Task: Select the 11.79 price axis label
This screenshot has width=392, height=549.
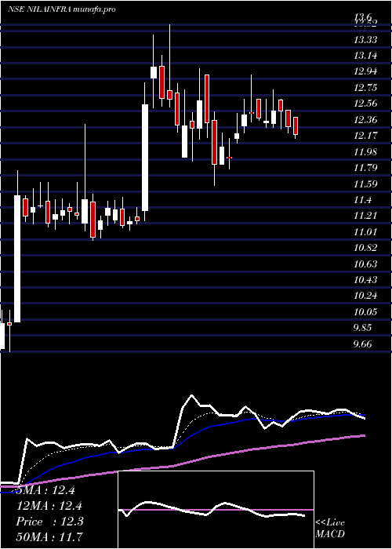Action: point(365,168)
